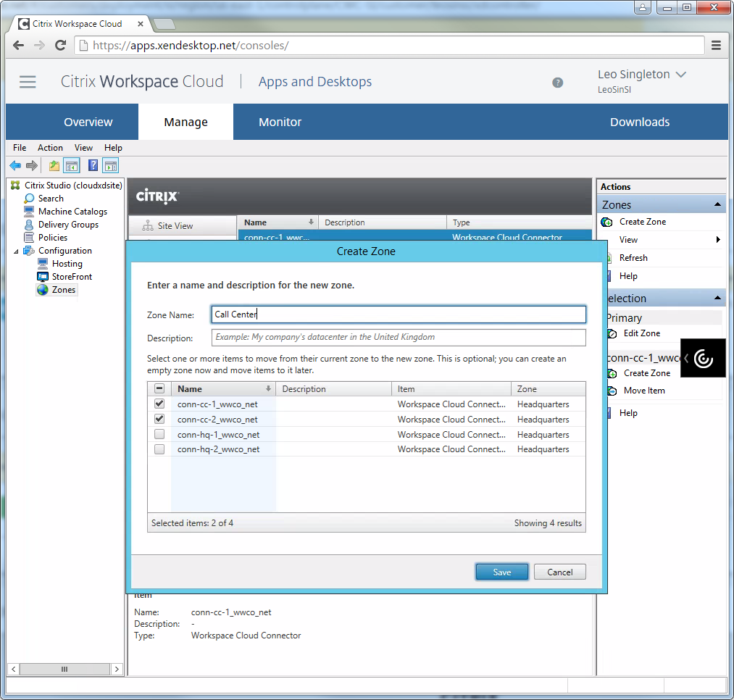Click into the zone Description field
This screenshot has height=700, width=734.
[x=398, y=338]
